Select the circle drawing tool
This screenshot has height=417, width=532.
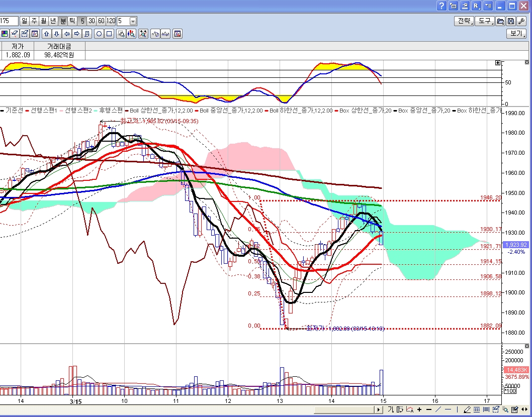(99, 34)
